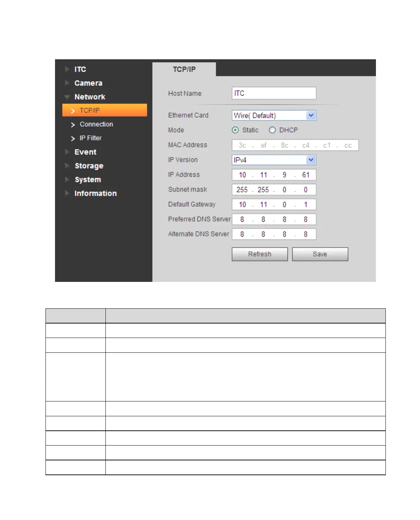Click the Ethernet Card label
Image resolution: width=420 pixels, height=520 pixels.
click(x=188, y=115)
